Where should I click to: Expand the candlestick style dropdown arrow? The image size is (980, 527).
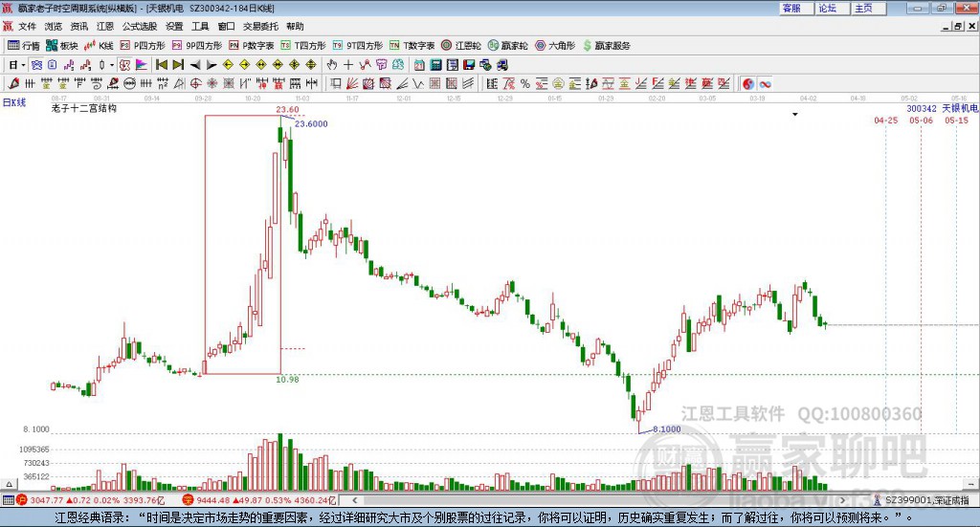(x=112, y=65)
